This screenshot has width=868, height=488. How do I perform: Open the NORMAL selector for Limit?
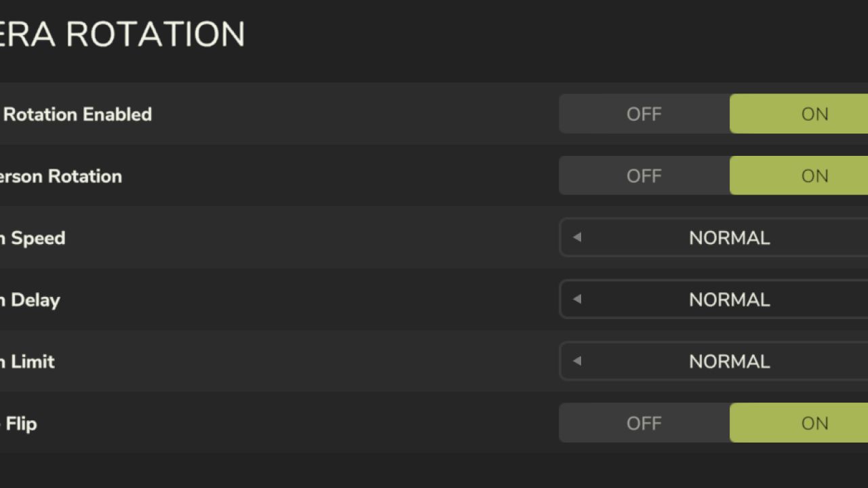[x=729, y=361]
